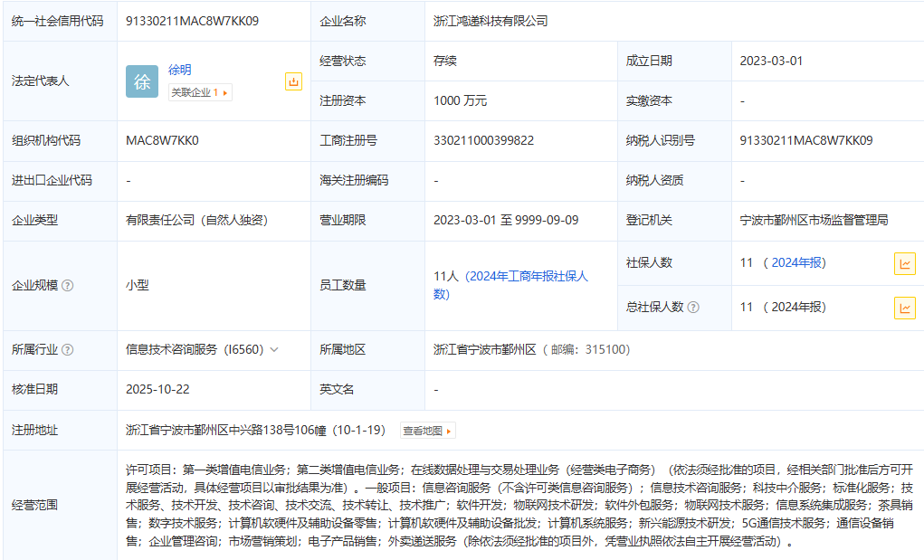Click the 2024年报 link in 社保人数 row
924x560 pixels.
[796, 263]
